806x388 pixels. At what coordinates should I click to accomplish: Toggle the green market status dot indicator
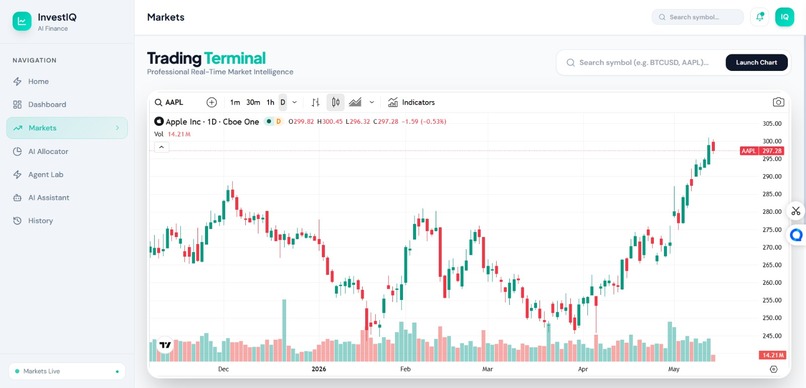pyautogui.click(x=269, y=122)
